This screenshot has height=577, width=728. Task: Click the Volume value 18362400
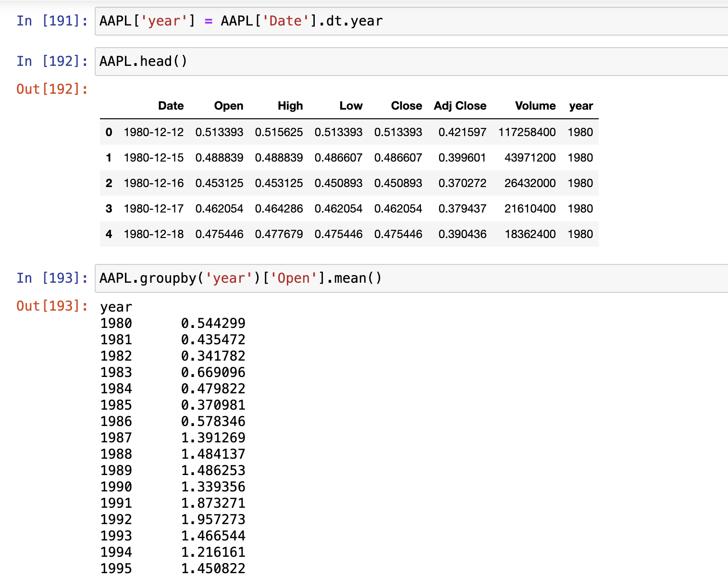click(x=530, y=234)
